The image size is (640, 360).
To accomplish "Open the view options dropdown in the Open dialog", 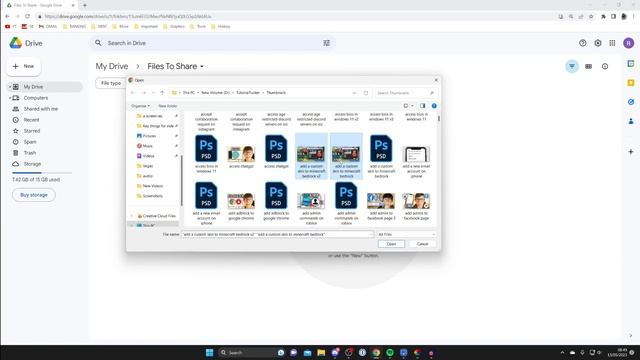I will pyautogui.click(x=412, y=106).
